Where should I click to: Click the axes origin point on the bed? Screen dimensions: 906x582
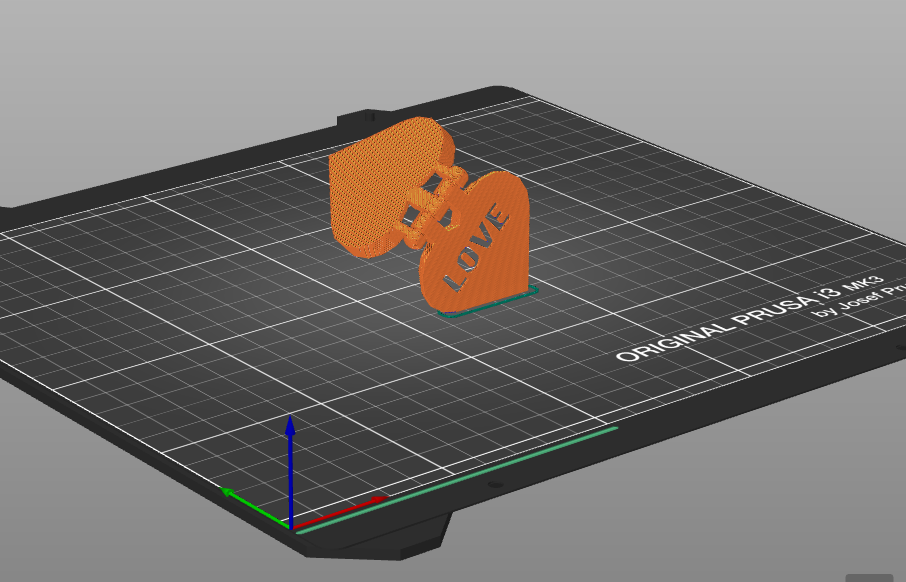[291, 527]
